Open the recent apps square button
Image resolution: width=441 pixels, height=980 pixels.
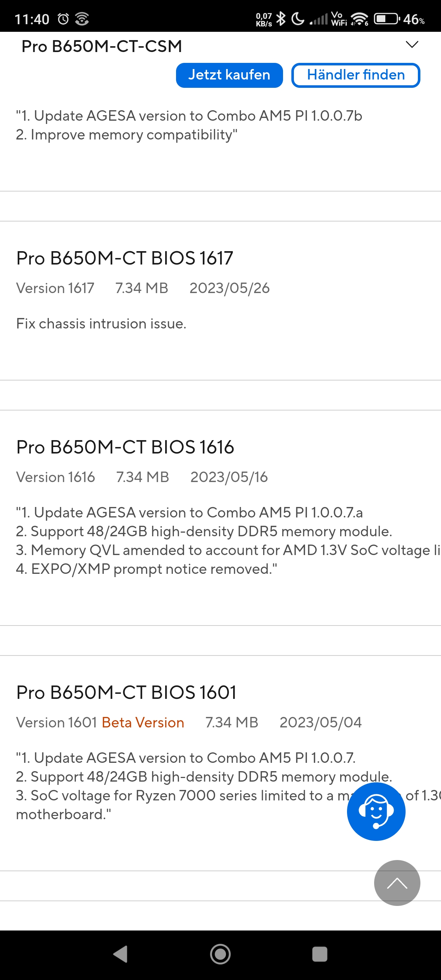pyautogui.click(x=320, y=954)
